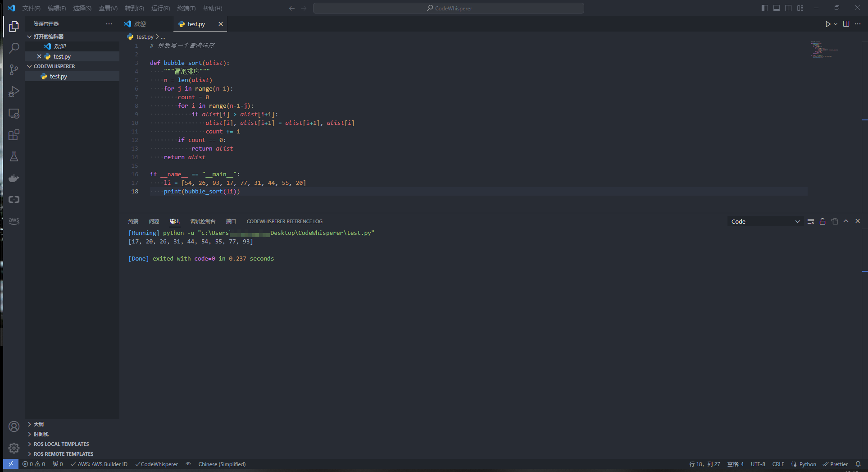
Task: Switch to the Debug Console panel tab
Action: [x=203, y=221]
